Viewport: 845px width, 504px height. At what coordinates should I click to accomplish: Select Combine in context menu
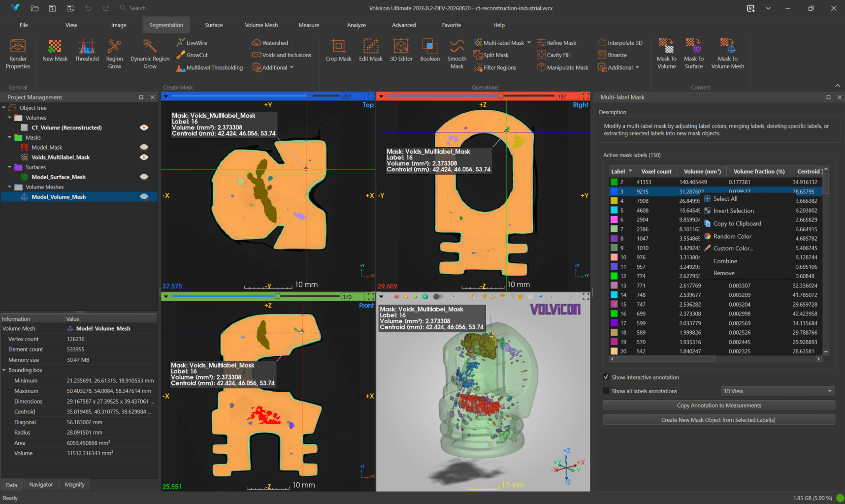point(725,261)
